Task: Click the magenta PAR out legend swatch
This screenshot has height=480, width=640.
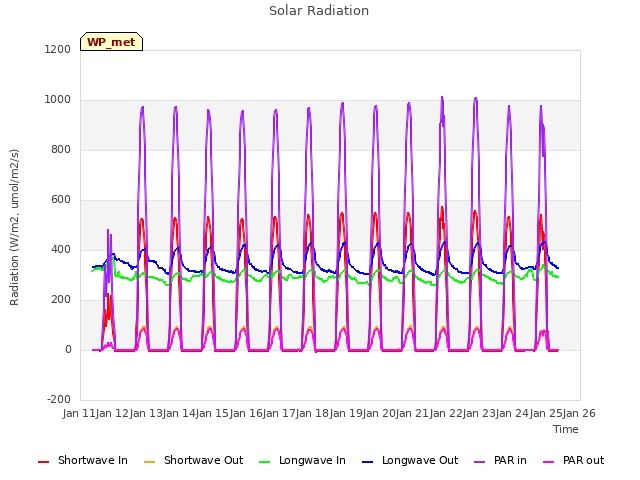Action: [x=549, y=462]
